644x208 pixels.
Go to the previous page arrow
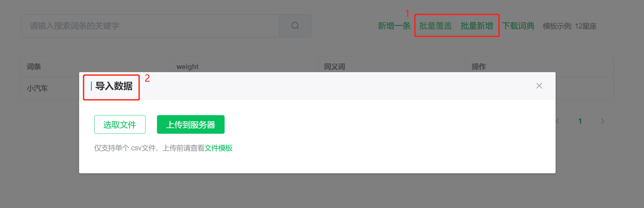(557, 121)
